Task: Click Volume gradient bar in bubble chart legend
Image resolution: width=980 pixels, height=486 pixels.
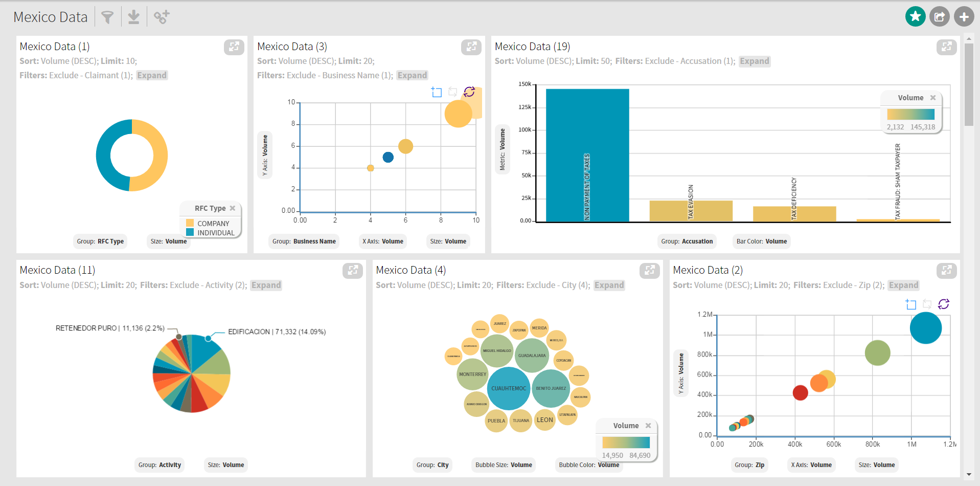Action: [x=626, y=442]
